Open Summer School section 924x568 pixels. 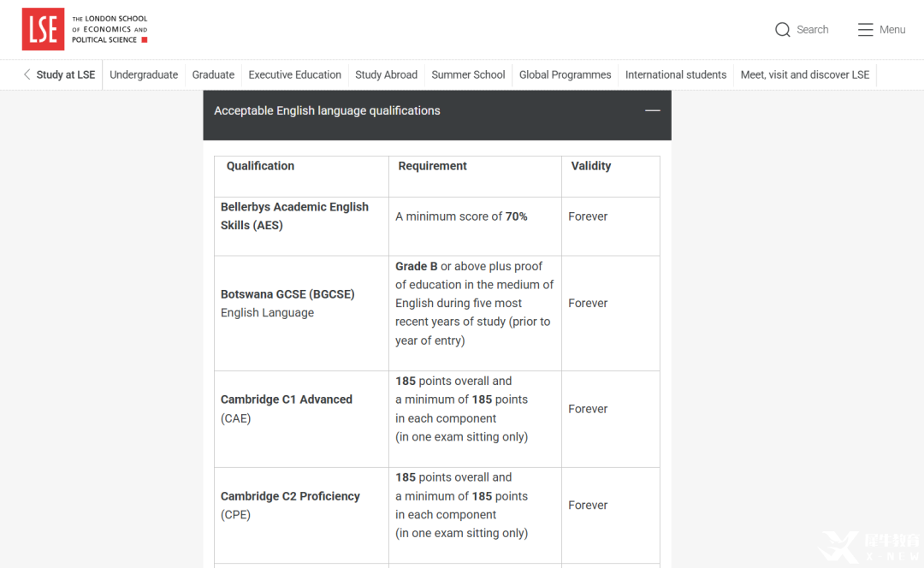tap(468, 74)
